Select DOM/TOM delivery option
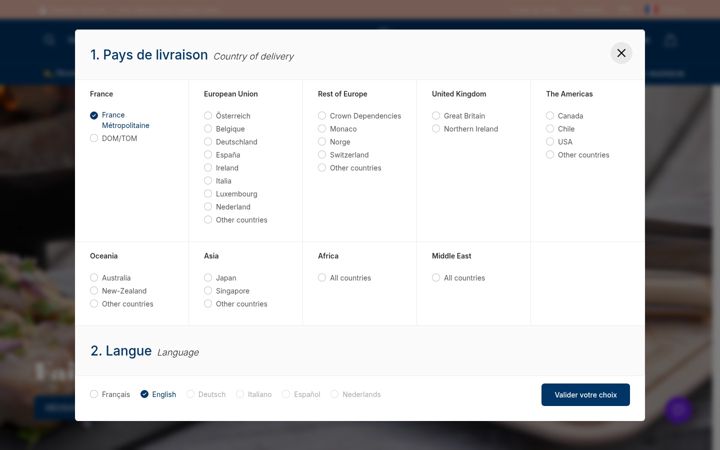 coord(113,138)
